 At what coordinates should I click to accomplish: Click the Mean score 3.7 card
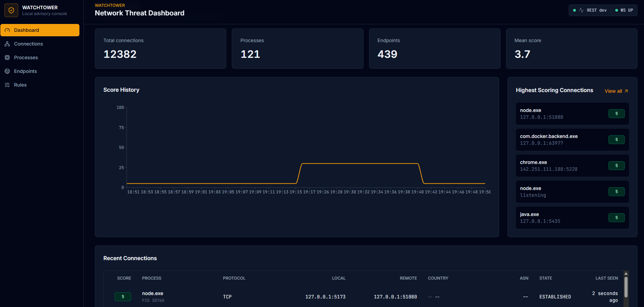(572, 49)
